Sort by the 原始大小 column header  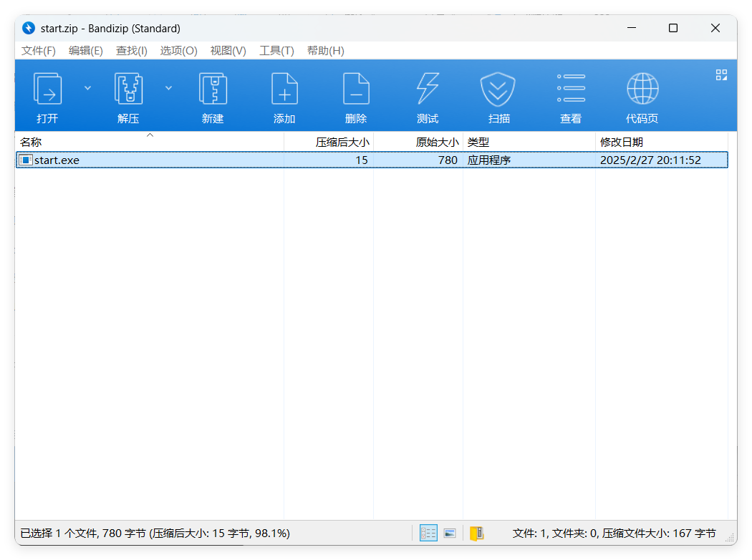tap(418, 142)
